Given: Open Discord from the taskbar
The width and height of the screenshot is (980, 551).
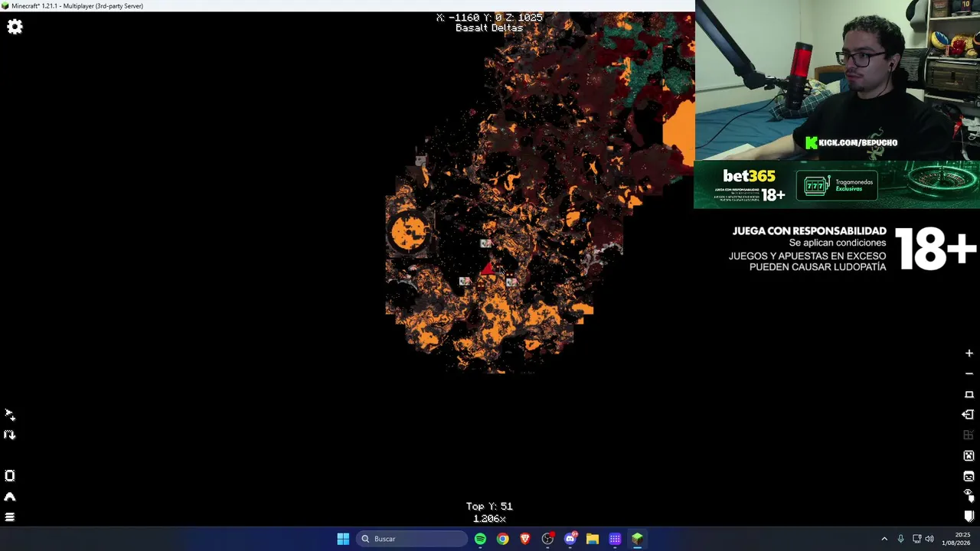Looking at the screenshot, I should (x=570, y=539).
